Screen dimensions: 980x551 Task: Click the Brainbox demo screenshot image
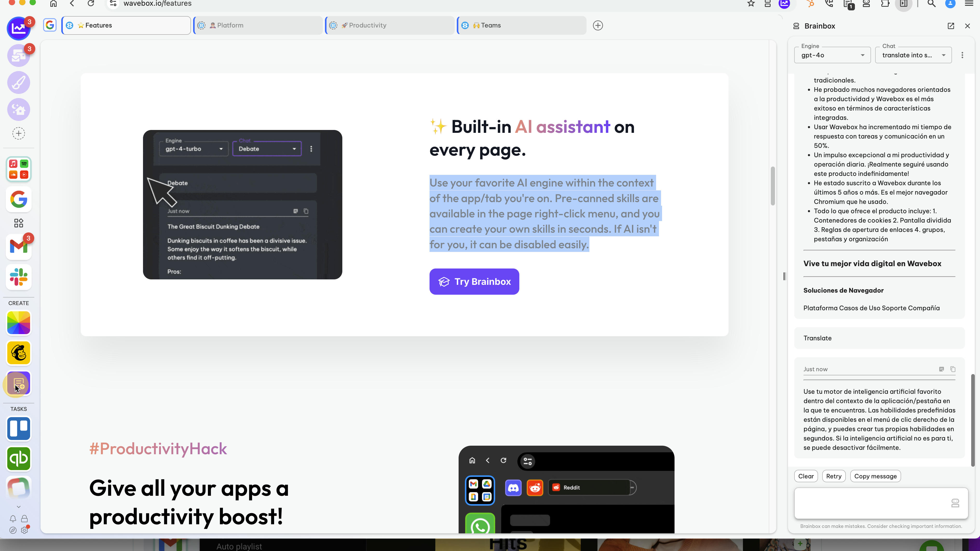(x=243, y=205)
